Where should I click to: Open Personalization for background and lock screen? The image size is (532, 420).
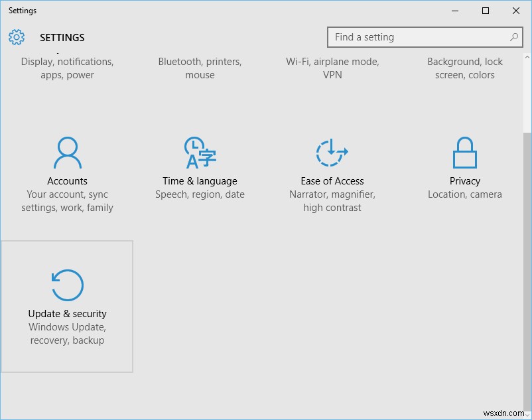pos(464,68)
